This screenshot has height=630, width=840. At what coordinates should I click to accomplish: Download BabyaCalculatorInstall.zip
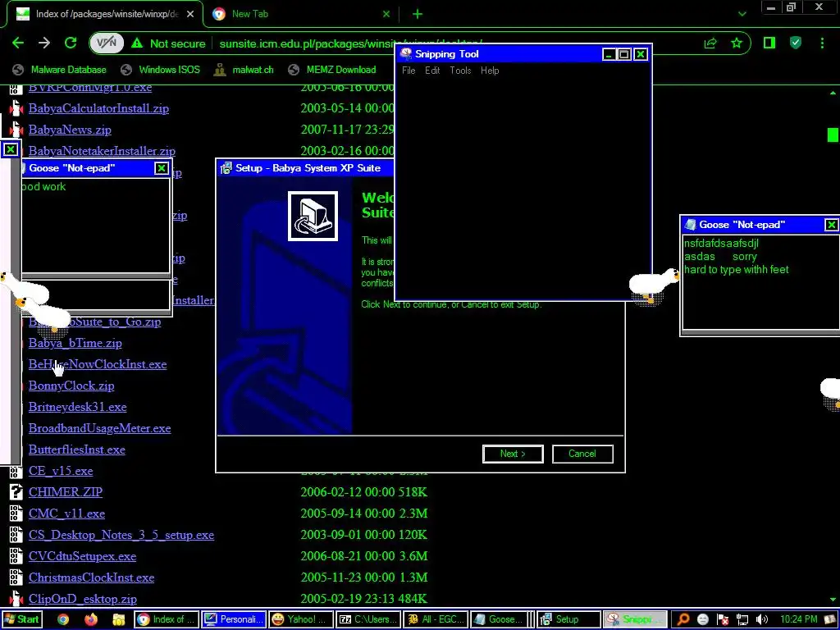pos(98,109)
